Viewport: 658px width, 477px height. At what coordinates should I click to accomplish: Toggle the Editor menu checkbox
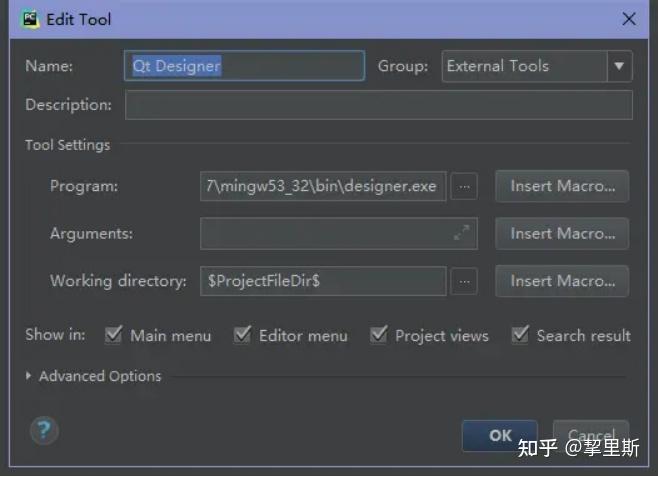242,335
